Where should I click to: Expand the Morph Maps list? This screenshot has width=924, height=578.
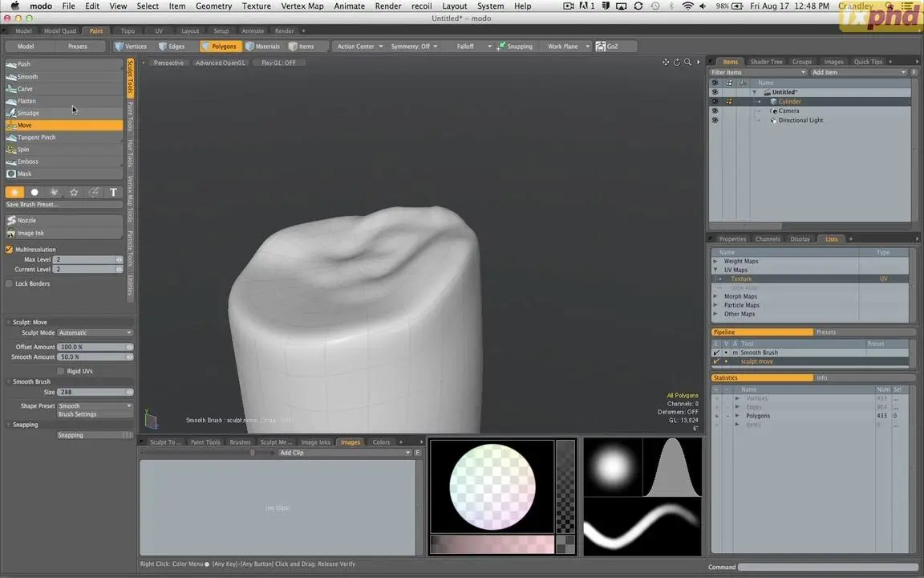pos(715,297)
